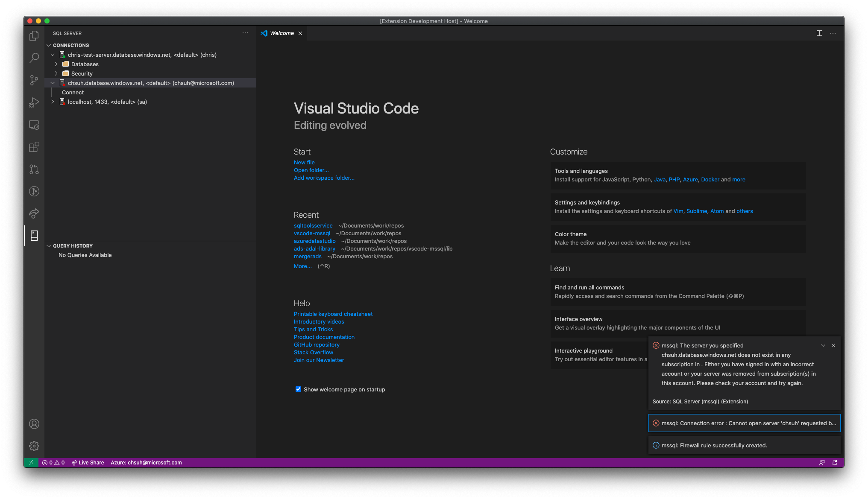Select Connect under the chsuh server

pyautogui.click(x=73, y=92)
